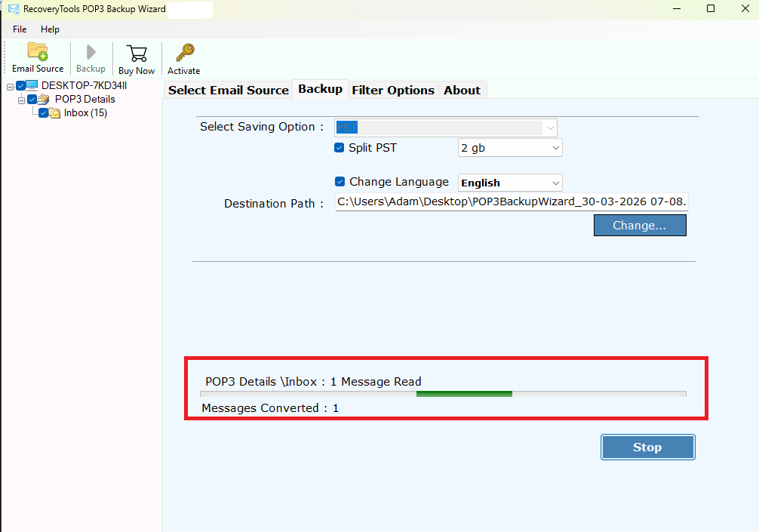Open the Buy Now shopping cart
The height and width of the screenshot is (532, 759).
click(137, 54)
